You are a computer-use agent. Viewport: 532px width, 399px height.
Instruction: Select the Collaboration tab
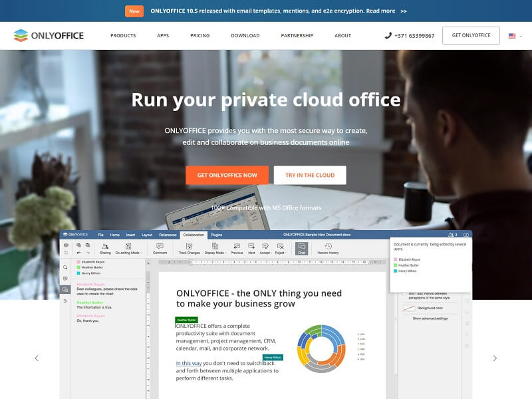[194, 235]
